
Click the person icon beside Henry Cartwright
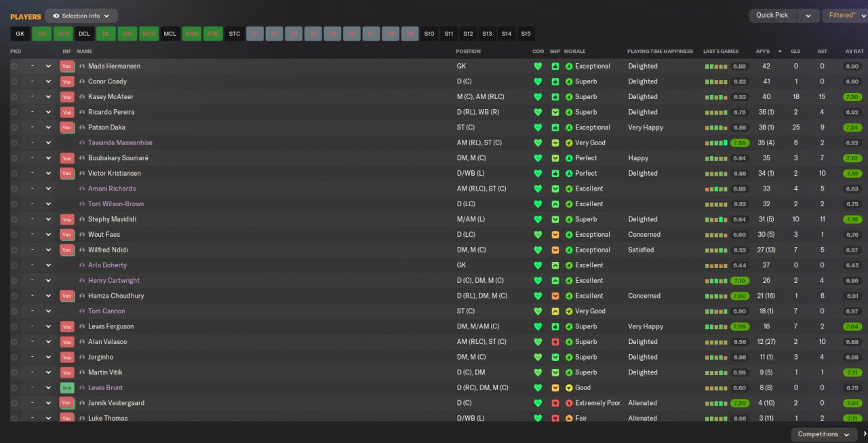82,281
